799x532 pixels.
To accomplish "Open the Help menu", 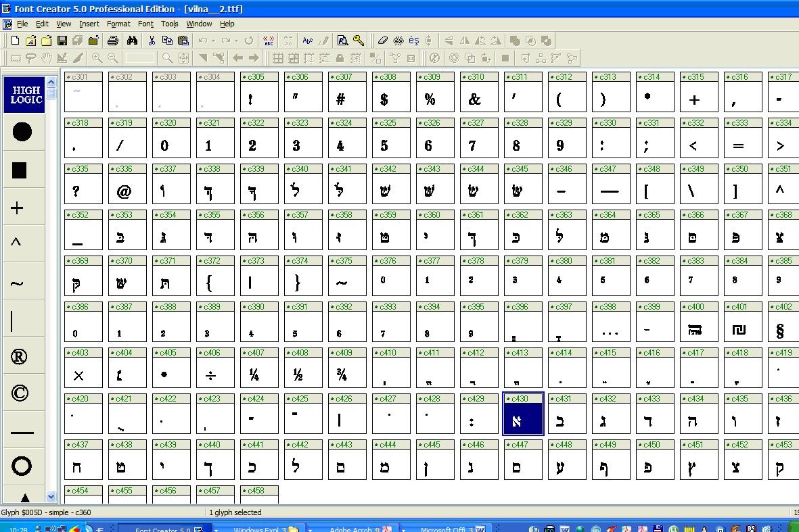I will point(227,24).
